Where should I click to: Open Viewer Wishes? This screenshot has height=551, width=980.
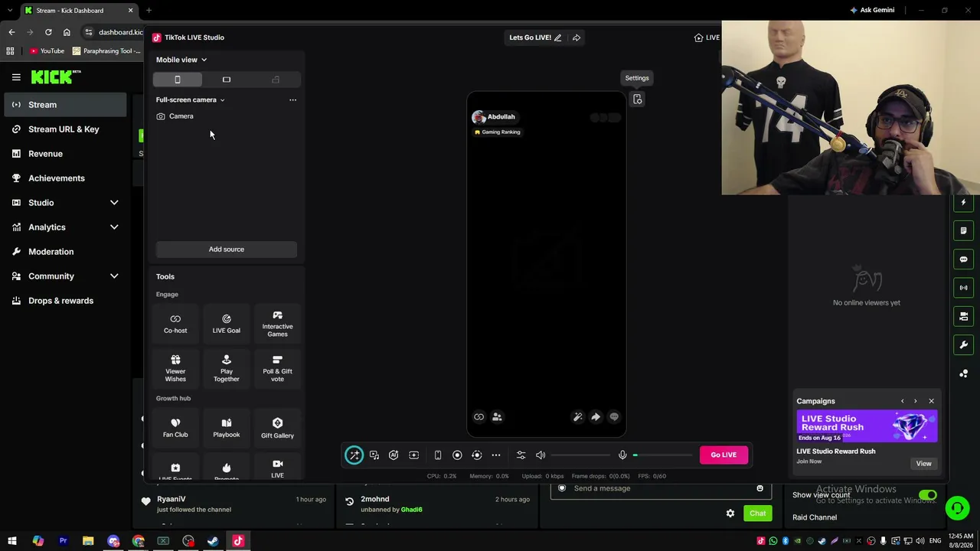click(175, 368)
